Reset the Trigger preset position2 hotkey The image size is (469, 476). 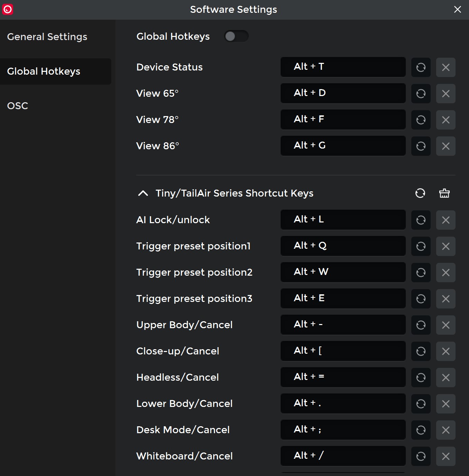tap(421, 273)
